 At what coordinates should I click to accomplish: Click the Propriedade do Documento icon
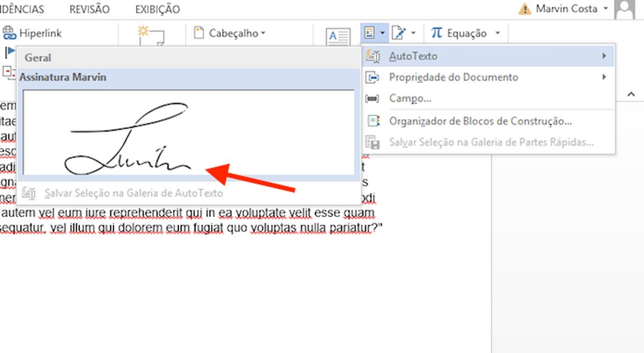pyautogui.click(x=372, y=77)
